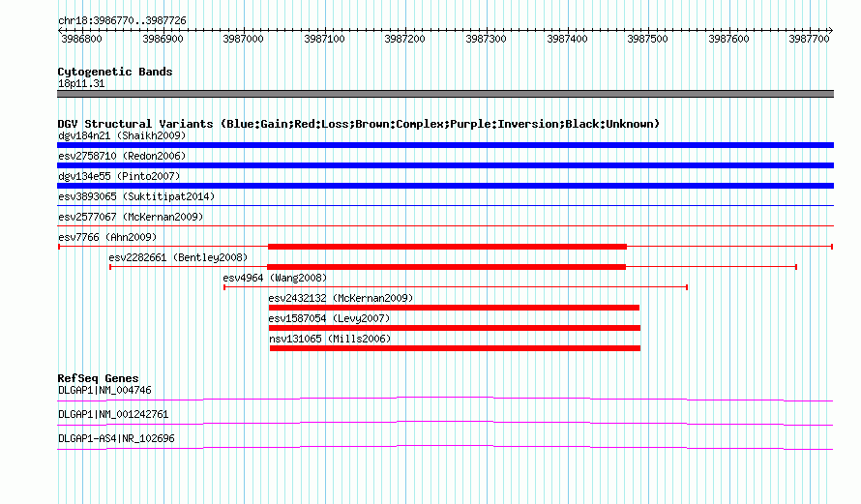Click the esv3893065 (Suktitipat2014) label
This screenshot has width=861, height=504.
point(136,196)
